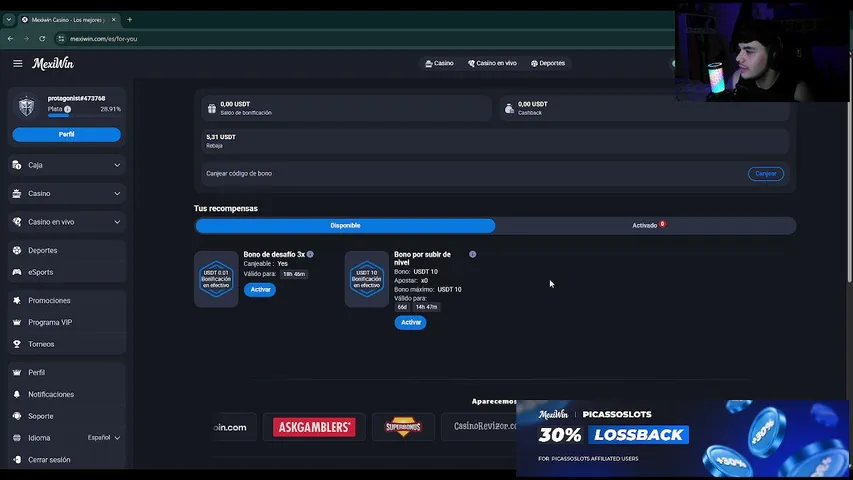Open Casino in the top navigation

[440, 63]
